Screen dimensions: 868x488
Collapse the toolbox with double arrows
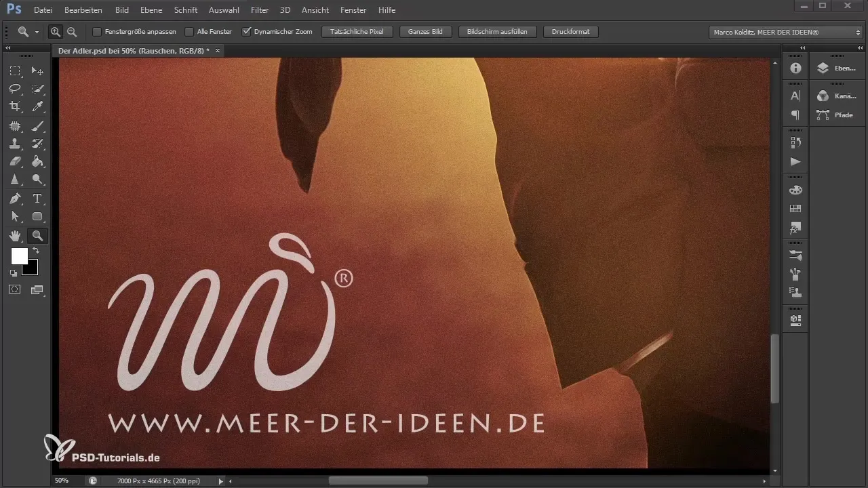point(7,48)
